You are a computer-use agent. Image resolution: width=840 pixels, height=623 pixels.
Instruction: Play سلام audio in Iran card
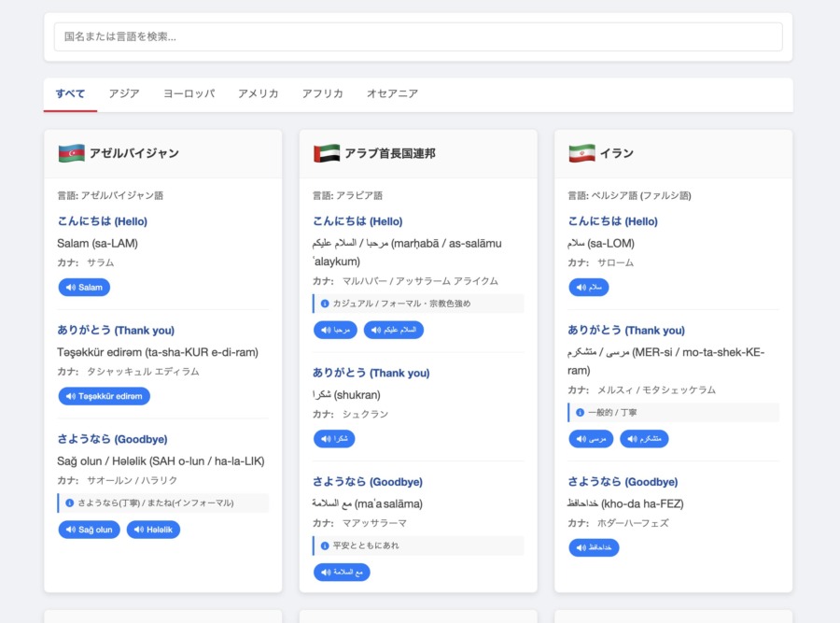589,288
